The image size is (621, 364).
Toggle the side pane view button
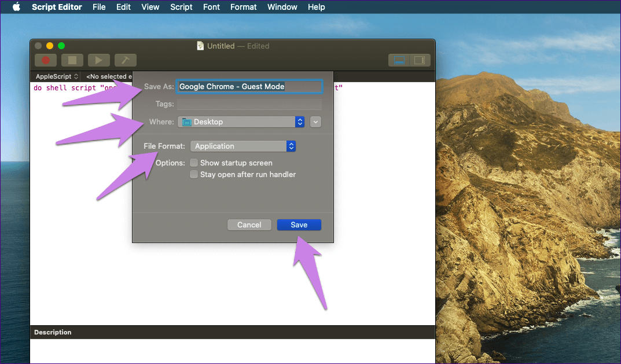coord(420,60)
